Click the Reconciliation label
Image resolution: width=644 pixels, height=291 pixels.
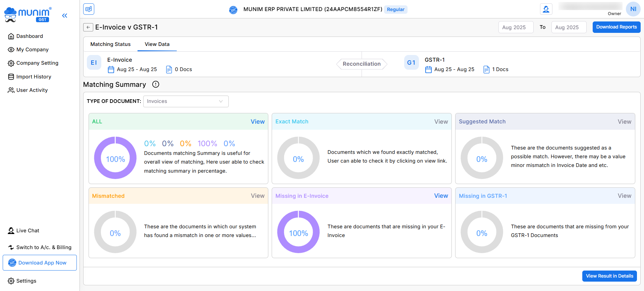(x=362, y=64)
